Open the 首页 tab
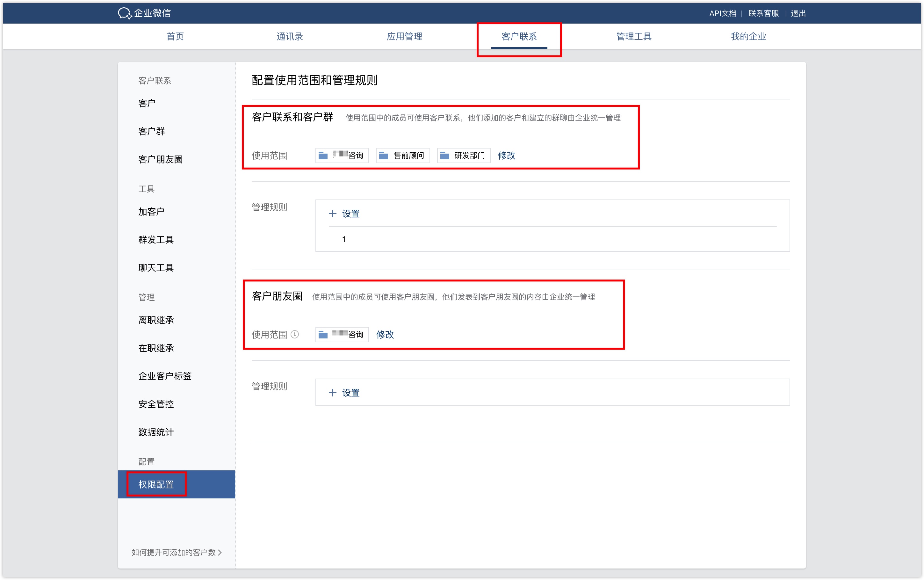This screenshot has height=580, width=924. [x=175, y=36]
